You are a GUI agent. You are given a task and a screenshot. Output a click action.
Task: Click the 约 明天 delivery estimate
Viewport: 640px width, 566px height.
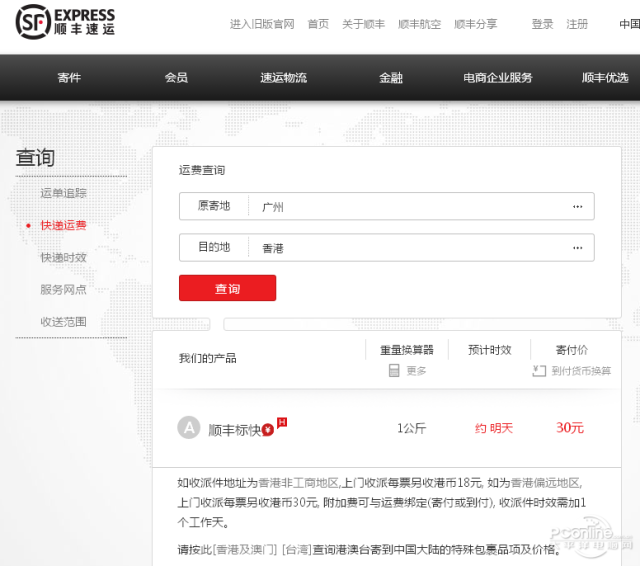(494, 428)
